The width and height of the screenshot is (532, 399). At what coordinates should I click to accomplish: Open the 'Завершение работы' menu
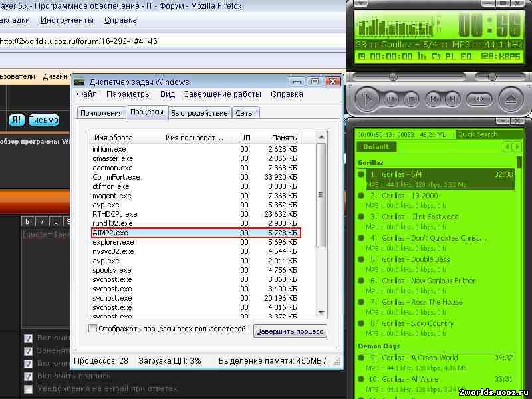(x=222, y=94)
